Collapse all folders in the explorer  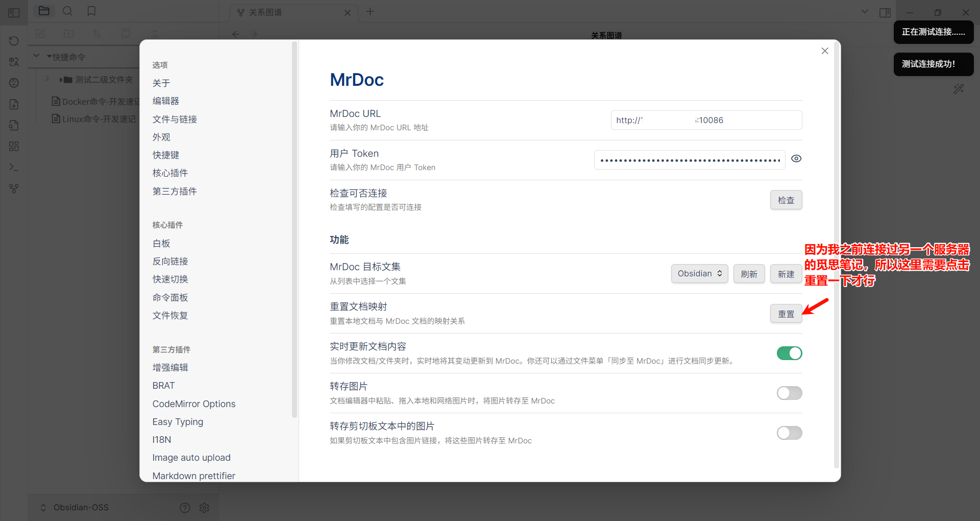coord(155,34)
